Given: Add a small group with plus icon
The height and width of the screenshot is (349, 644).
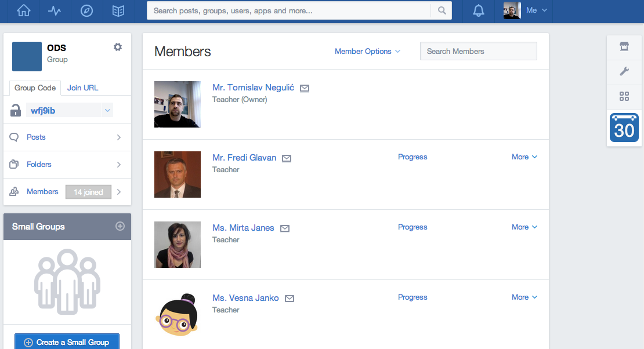Looking at the screenshot, I should [x=120, y=226].
